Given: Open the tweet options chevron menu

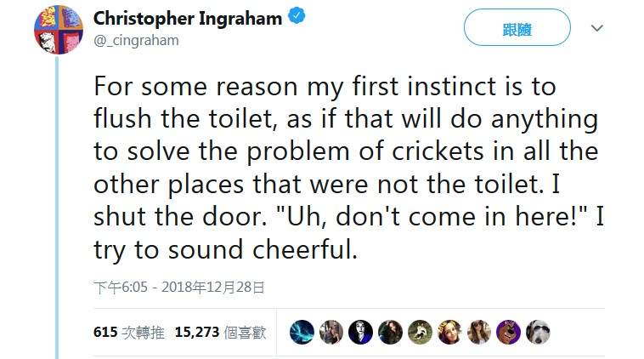Looking at the screenshot, I should click(596, 28).
